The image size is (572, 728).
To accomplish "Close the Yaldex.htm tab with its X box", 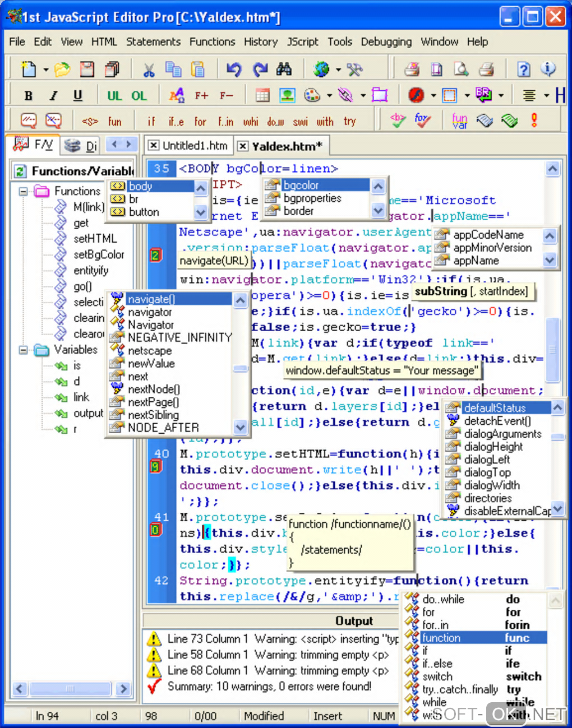I will pyautogui.click(x=243, y=146).
